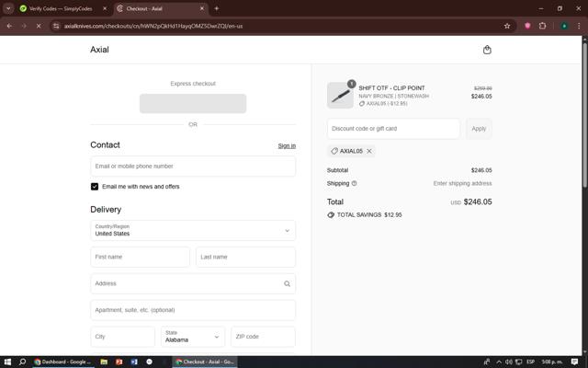The width and height of the screenshot is (588, 368).
Task: Switch to Dashboard Google Chrome taskbar window
Action: [62, 362]
